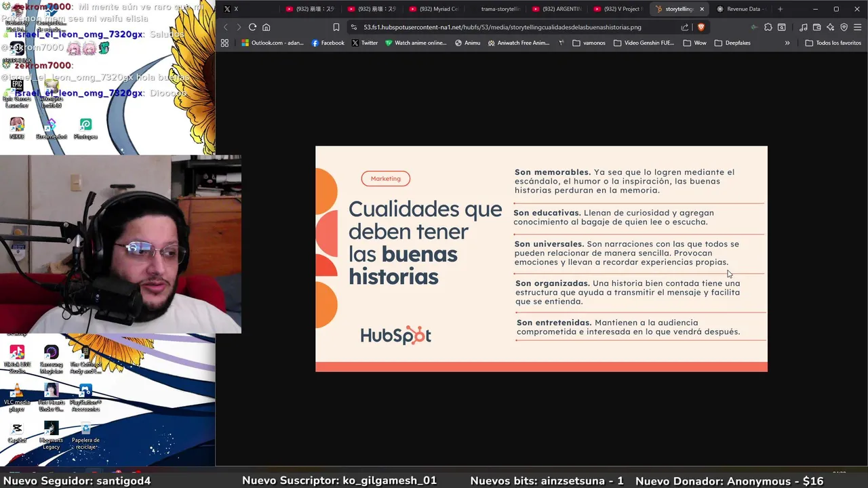Open the Watch anime online bookmark
This screenshot has width=868, height=488.
point(416,43)
